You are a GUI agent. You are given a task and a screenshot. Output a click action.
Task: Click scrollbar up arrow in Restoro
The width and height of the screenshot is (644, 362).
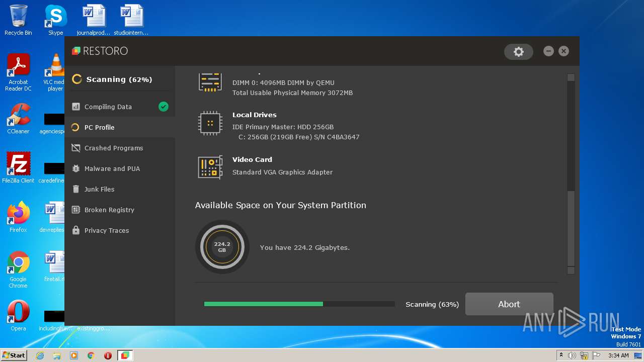(571, 77)
